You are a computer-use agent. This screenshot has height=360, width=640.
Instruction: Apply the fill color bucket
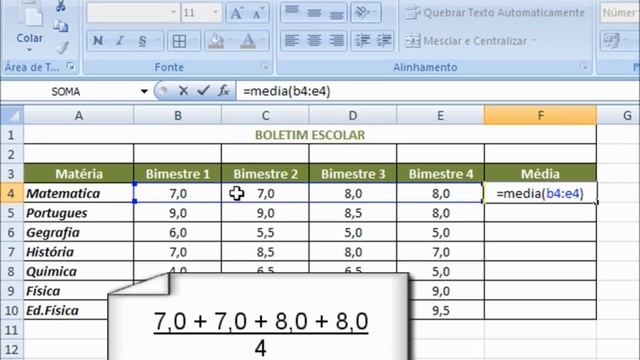(x=216, y=41)
